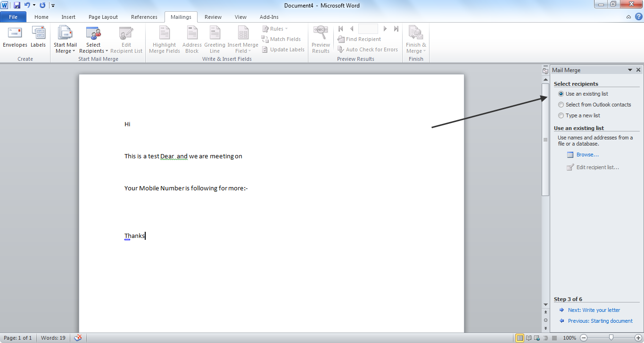Select Type a new list option
The image size is (644, 343).
click(x=579, y=115)
